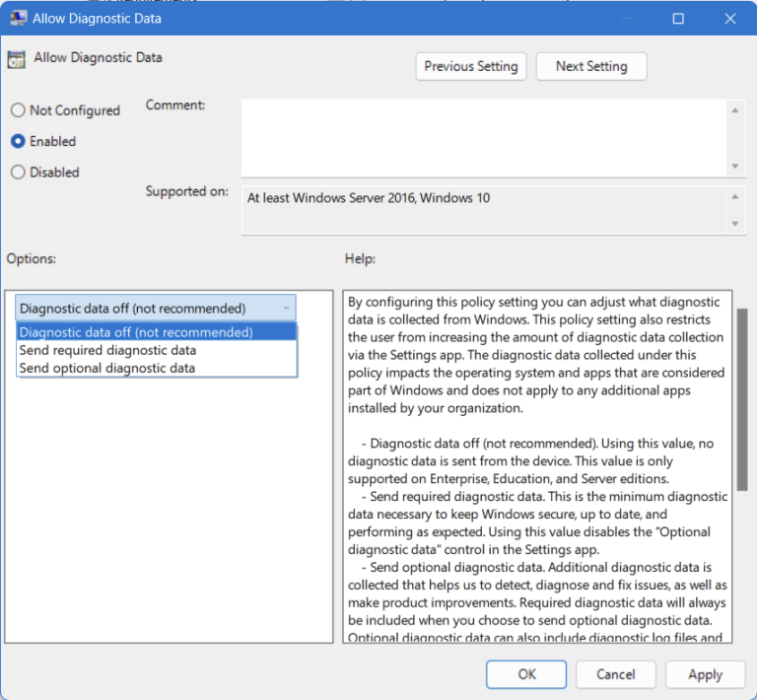Click the Supported on box scroll down arrow
The height and width of the screenshot is (700, 757).
[x=734, y=224]
